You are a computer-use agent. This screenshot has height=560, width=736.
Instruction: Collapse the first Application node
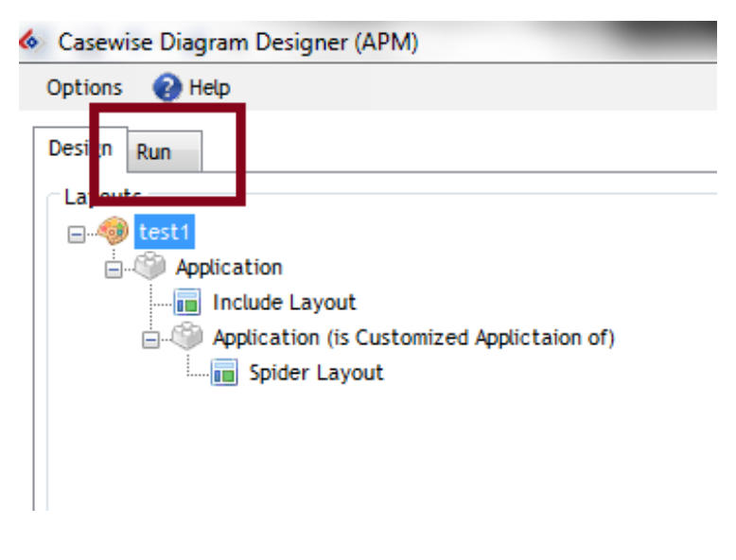point(114,269)
